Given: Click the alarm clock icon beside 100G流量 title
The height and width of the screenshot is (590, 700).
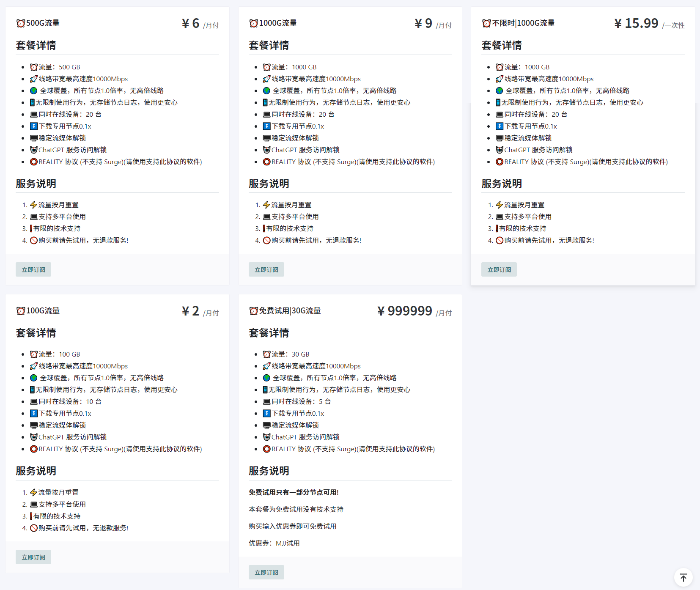Looking at the screenshot, I should pos(21,311).
